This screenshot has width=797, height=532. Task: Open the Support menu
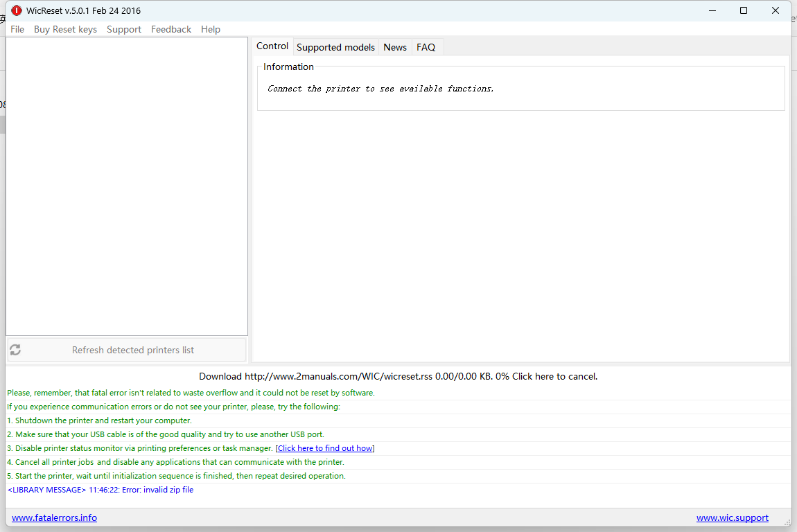pyautogui.click(x=124, y=29)
